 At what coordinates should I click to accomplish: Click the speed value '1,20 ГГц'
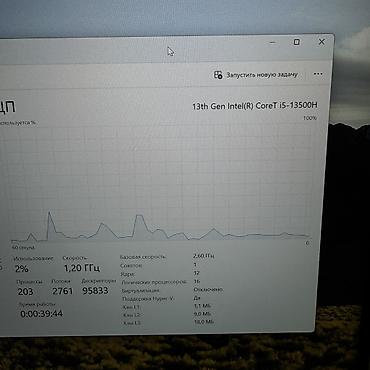point(82,268)
